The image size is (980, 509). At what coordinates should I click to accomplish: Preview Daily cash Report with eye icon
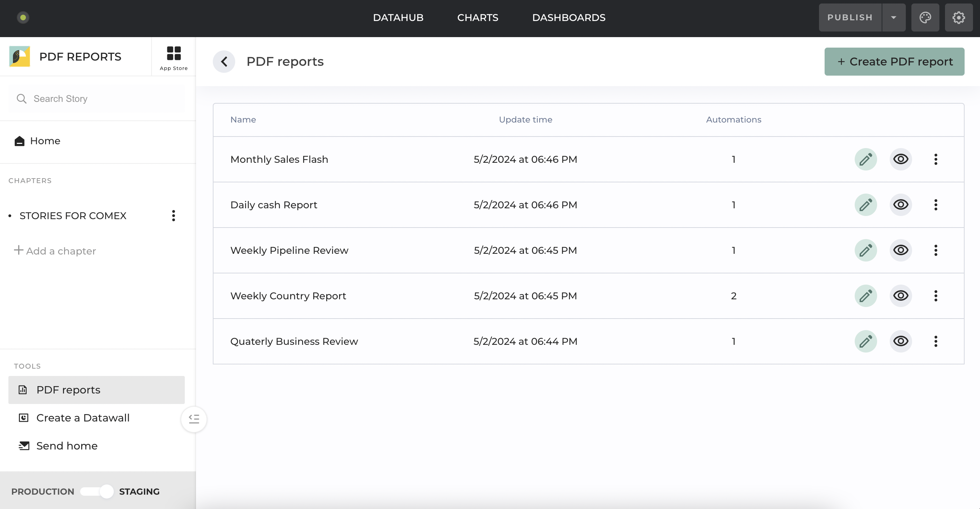(x=901, y=205)
